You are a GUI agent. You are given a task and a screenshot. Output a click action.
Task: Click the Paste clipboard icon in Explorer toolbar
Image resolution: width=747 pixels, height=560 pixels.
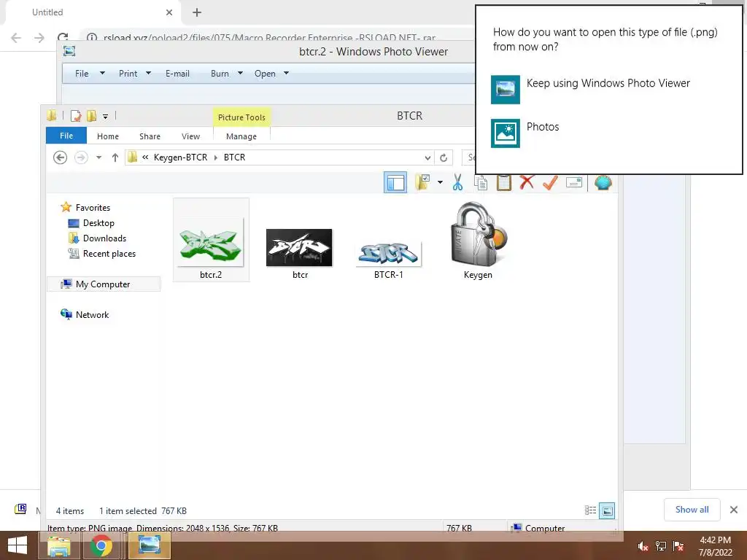tap(503, 182)
